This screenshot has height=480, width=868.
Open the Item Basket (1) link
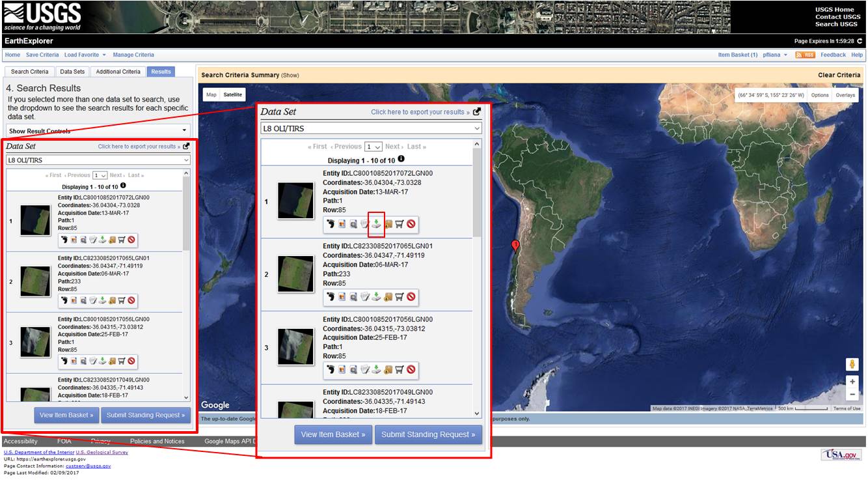pyautogui.click(x=737, y=55)
